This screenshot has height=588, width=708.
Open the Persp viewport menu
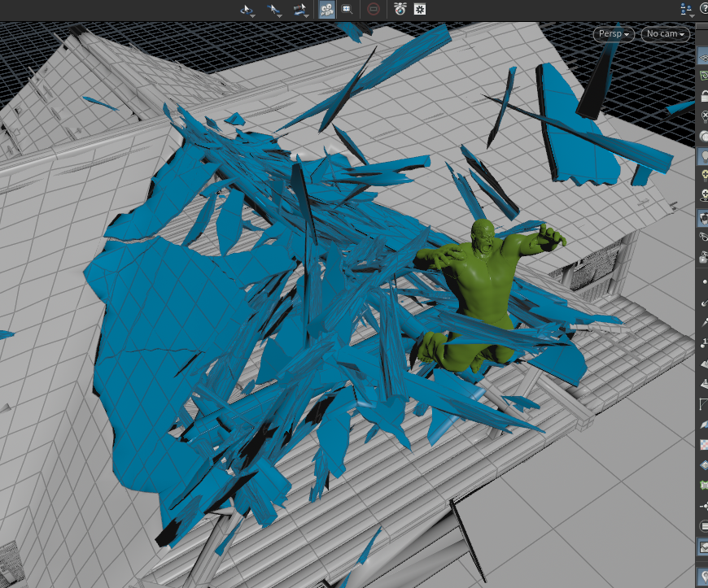pyautogui.click(x=614, y=34)
